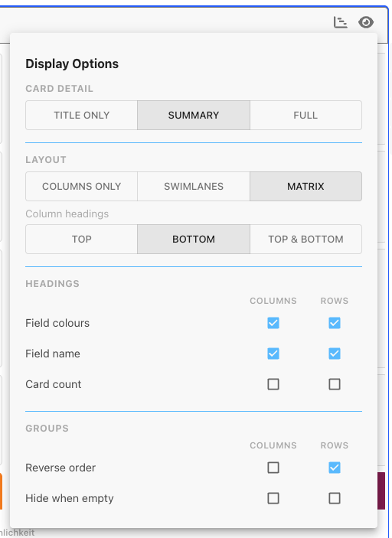The image size is (392, 538).
Task: Switch layout to COLUMNS ONLY
Action: pos(82,186)
